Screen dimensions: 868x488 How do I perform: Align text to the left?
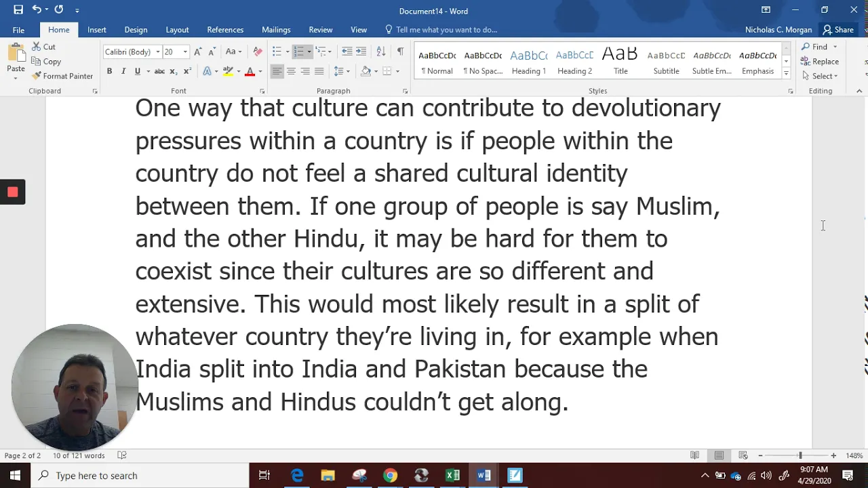(x=277, y=71)
